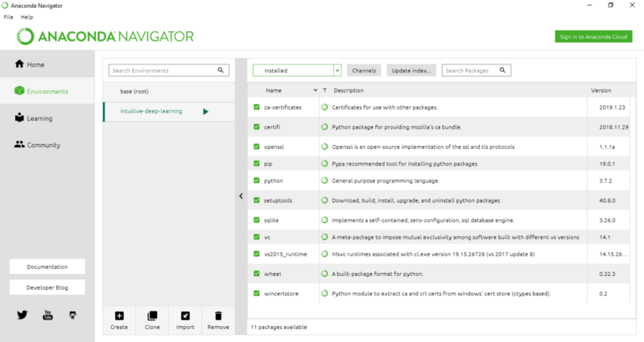Click the Remove environment trash icon
644x342 pixels.
click(x=217, y=315)
